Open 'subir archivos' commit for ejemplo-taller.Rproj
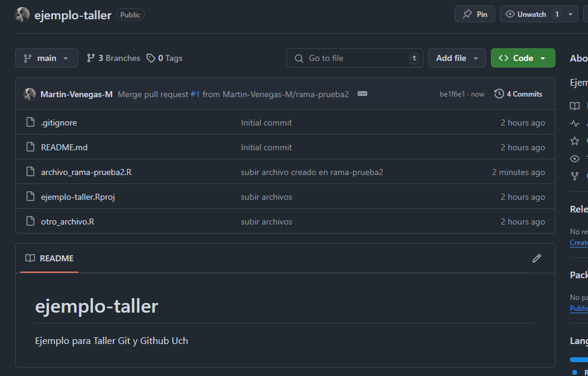This screenshot has width=588, height=376. pos(266,197)
